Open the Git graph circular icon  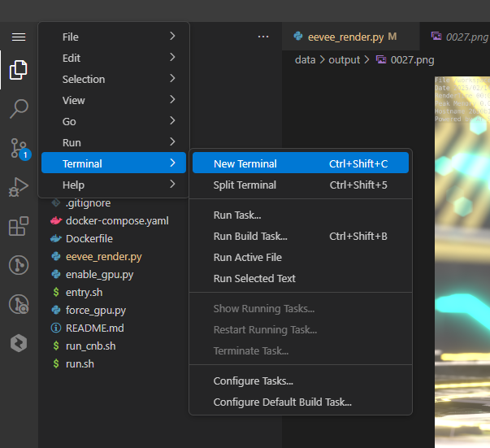(19, 265)
